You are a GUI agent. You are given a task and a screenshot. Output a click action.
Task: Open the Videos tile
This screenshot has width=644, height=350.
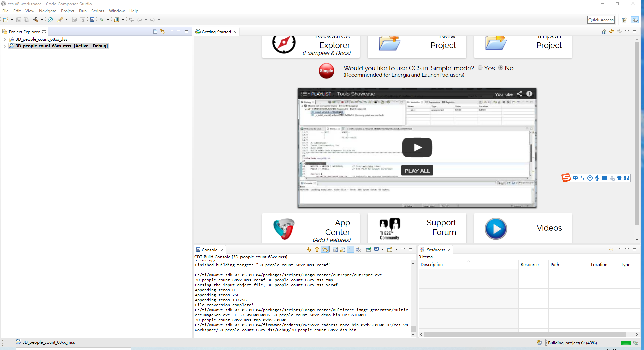523,228
